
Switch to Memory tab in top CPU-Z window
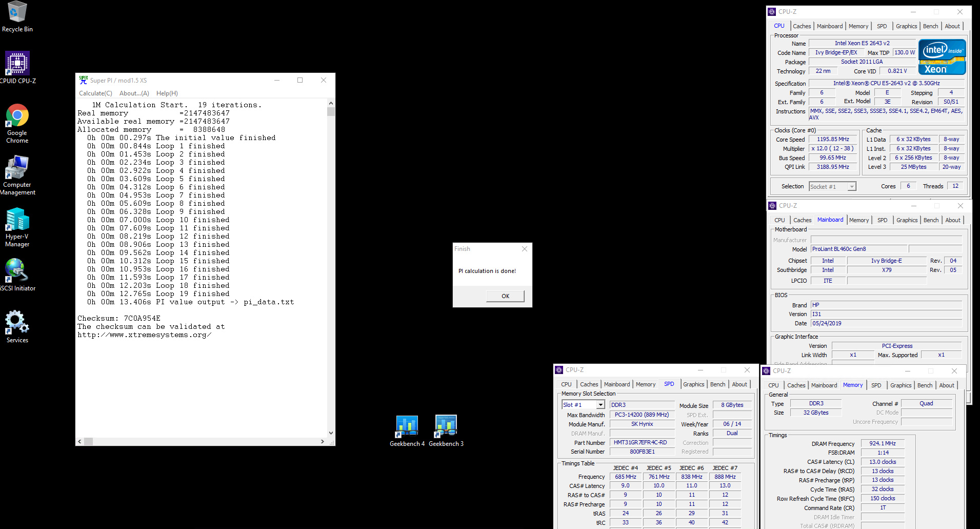coord(858,26)
